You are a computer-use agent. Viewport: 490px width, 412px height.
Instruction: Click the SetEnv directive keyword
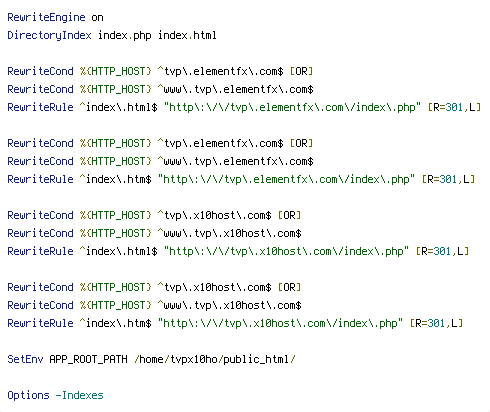click(x=25, y=359)
